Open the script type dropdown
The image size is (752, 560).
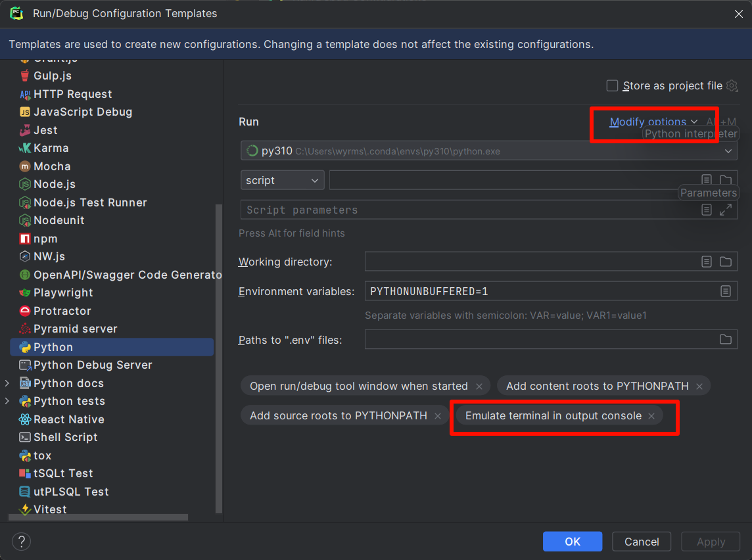tap(282, 180)
